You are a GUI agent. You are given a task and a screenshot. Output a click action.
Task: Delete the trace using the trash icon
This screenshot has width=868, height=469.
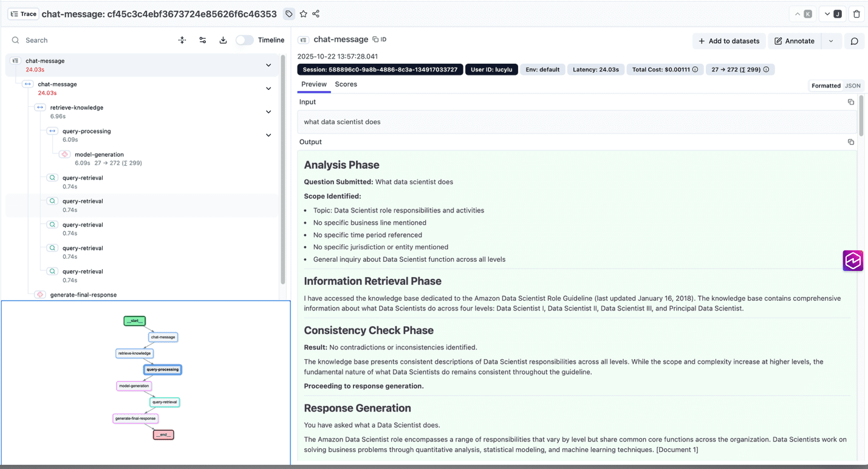(x=856, y=14)
